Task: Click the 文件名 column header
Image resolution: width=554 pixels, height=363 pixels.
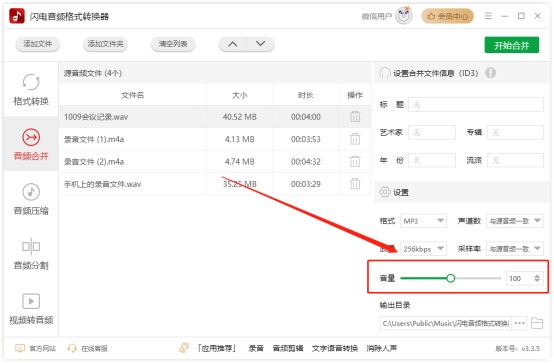Action: coord(132,95)
